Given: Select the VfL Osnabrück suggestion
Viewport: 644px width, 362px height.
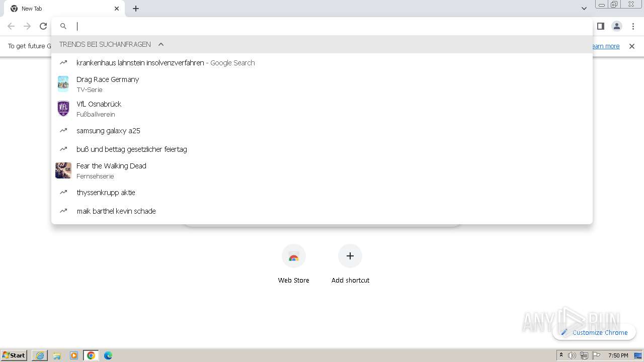Looking at the screenshot, I should pyautogui.click(x=322, y=109).
